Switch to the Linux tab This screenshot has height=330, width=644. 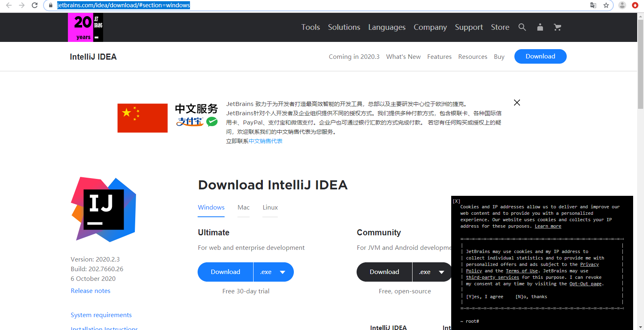point(270,208)
